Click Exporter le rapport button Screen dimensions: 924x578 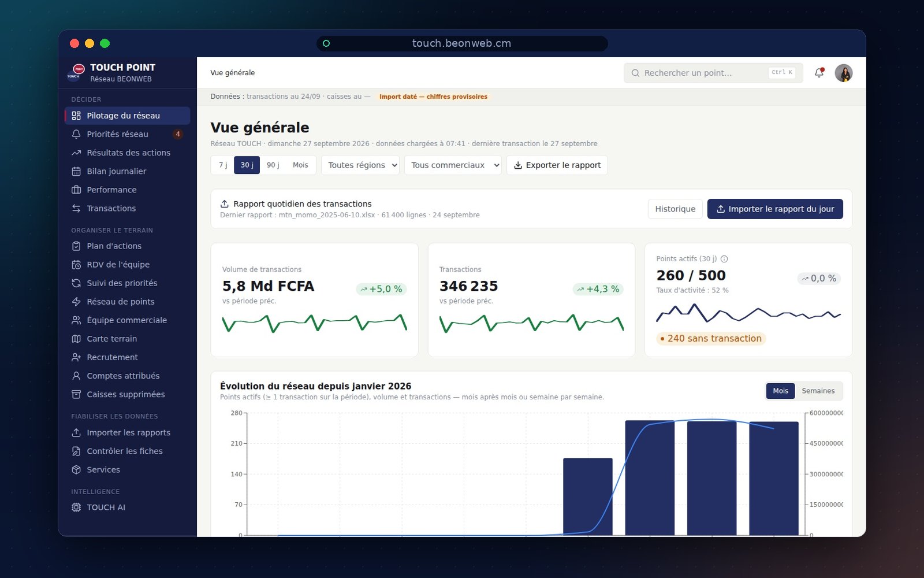pos(557,165)
